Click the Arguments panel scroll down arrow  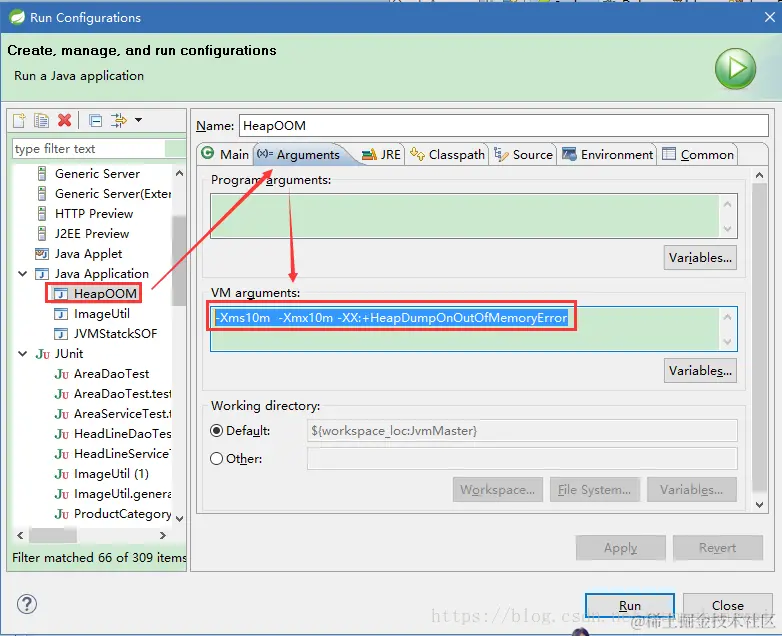coord(759,505)
